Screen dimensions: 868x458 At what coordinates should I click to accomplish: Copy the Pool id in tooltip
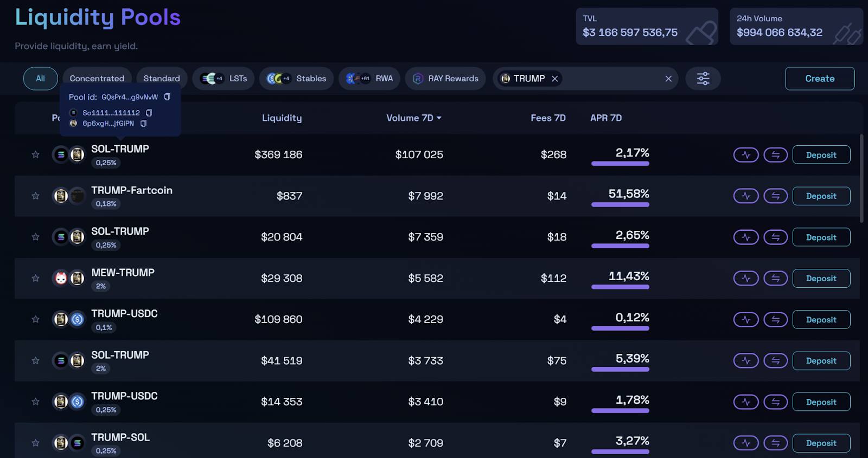167,97
